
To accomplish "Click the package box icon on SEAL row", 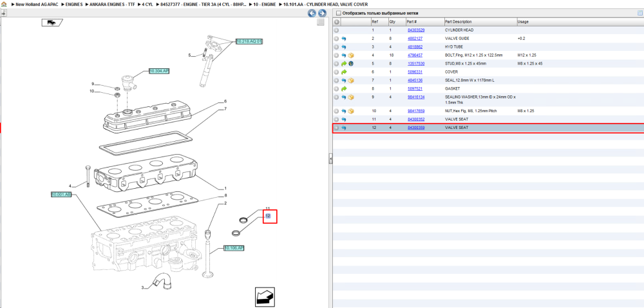I will click(x=351, y=81).
